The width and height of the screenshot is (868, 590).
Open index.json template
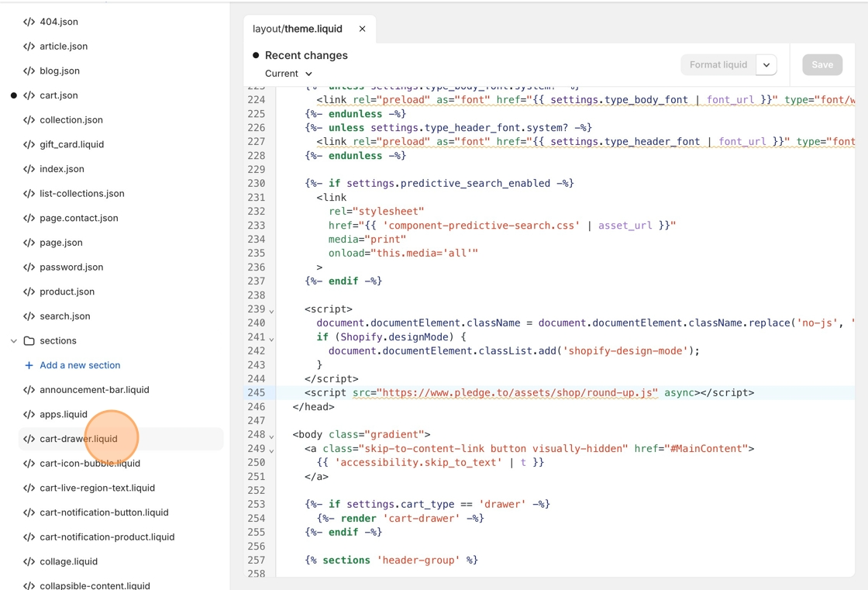pyautogui.click(x=62, y=169)
